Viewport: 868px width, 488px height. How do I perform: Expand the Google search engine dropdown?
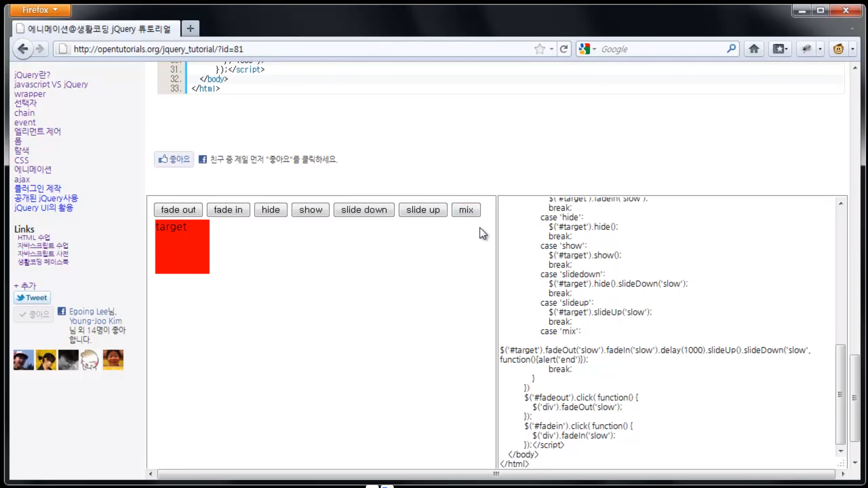587,49
